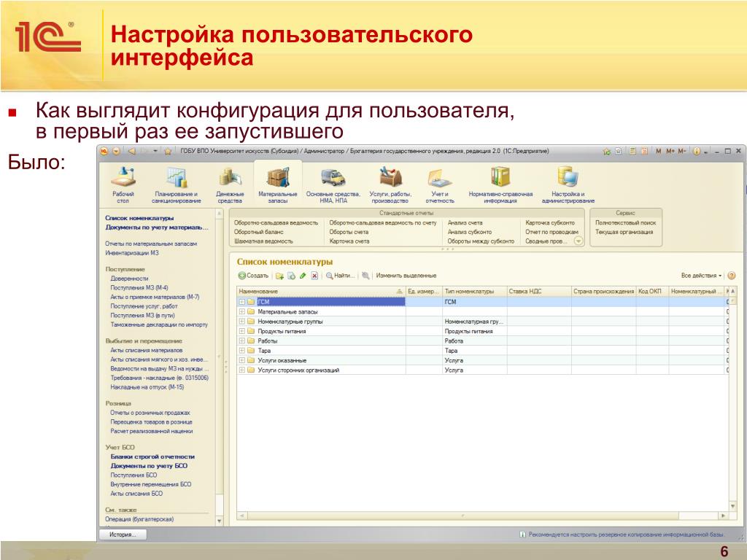The height and width of the screenshot is (560, 747).
Task: Click the copy item icon
Action: coord(291,276)
